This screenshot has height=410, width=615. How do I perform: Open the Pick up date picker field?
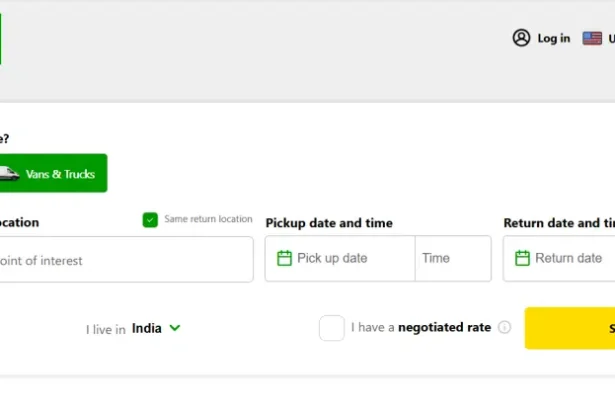pyautogui.click(x=340, y=258)
